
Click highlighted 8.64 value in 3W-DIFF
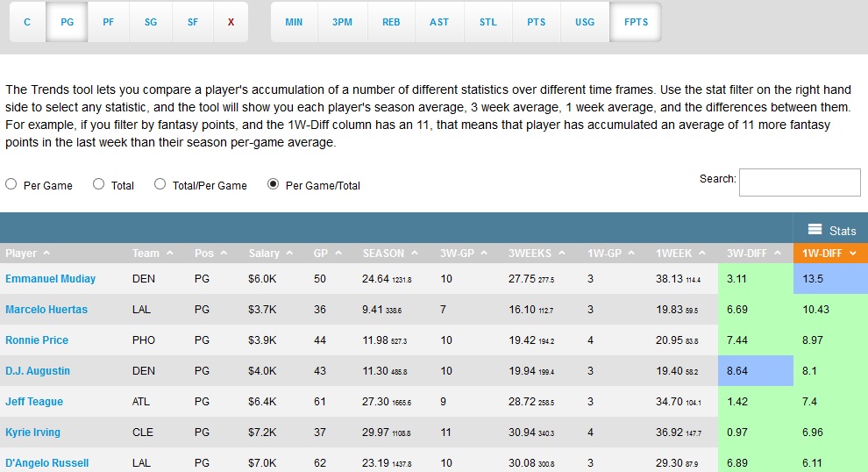click(736, 370)
